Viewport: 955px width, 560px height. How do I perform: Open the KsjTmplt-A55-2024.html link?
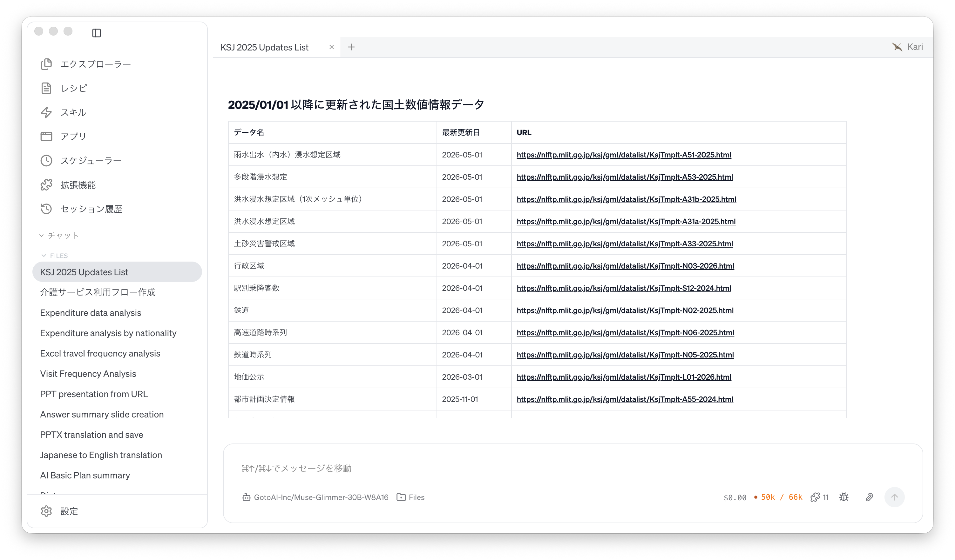[x=625, y=399]
